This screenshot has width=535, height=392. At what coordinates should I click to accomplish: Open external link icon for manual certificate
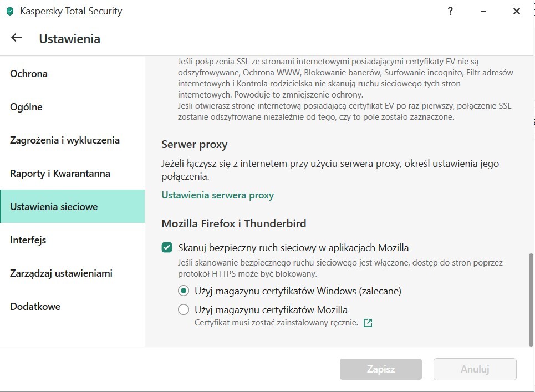pos(368,323)
